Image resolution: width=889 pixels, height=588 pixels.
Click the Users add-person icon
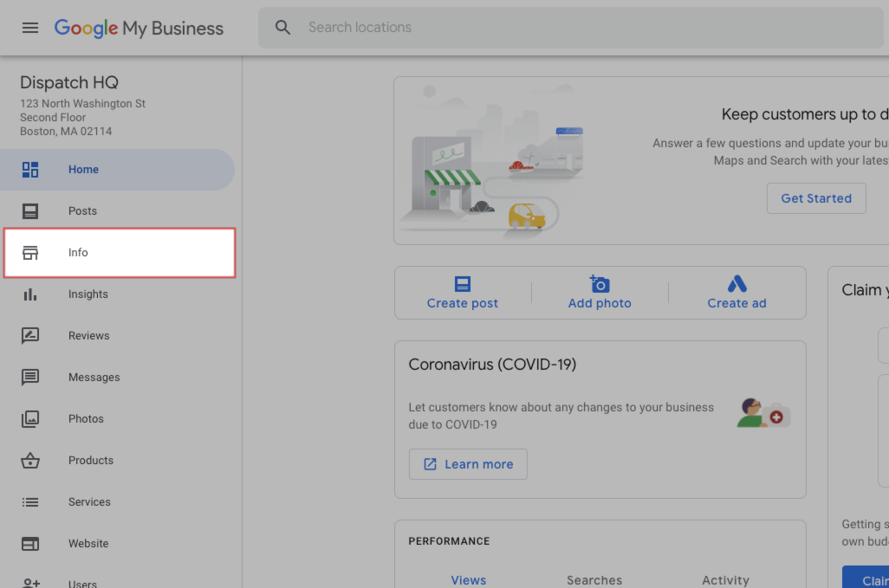pyautogui.click(x=30, y=583)
